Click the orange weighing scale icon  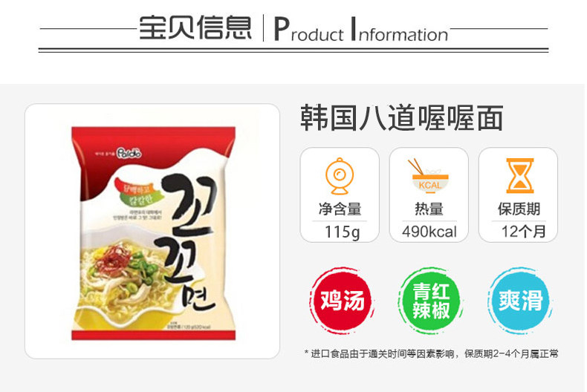click(340, 176)
